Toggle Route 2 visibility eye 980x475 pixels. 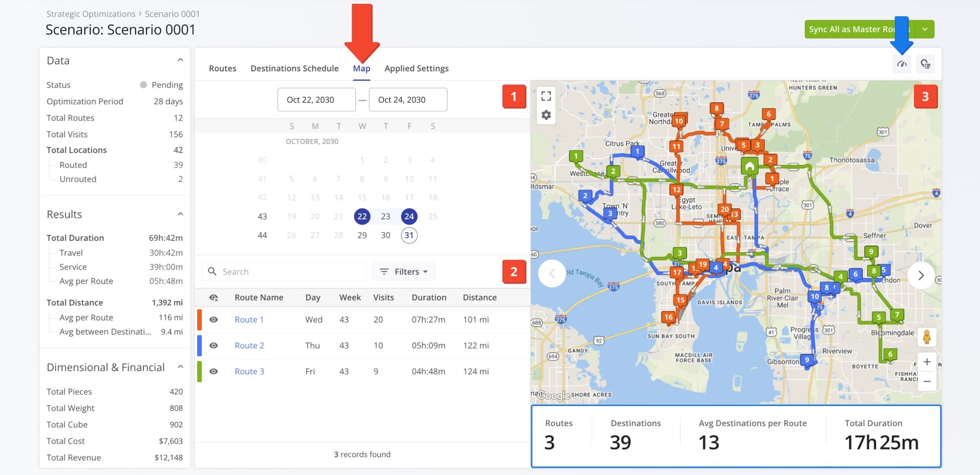tap(214, 346)
